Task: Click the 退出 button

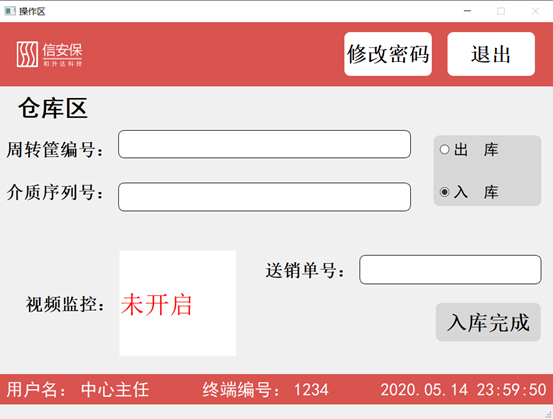Action: [491, 54]
